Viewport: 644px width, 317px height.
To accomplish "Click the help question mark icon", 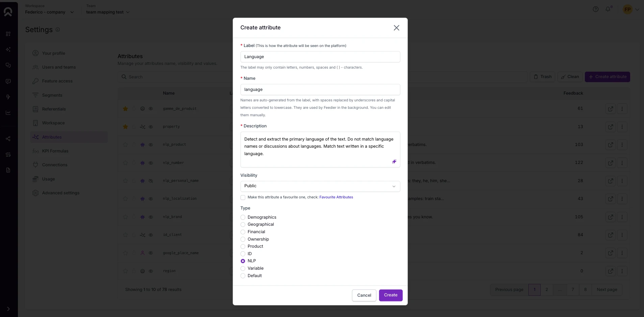I will point(596,9).
